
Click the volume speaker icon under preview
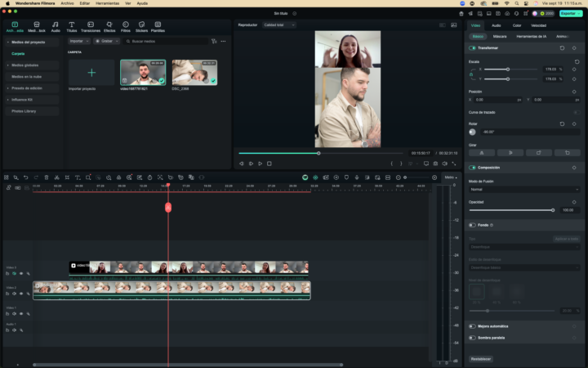pos(444,164)
